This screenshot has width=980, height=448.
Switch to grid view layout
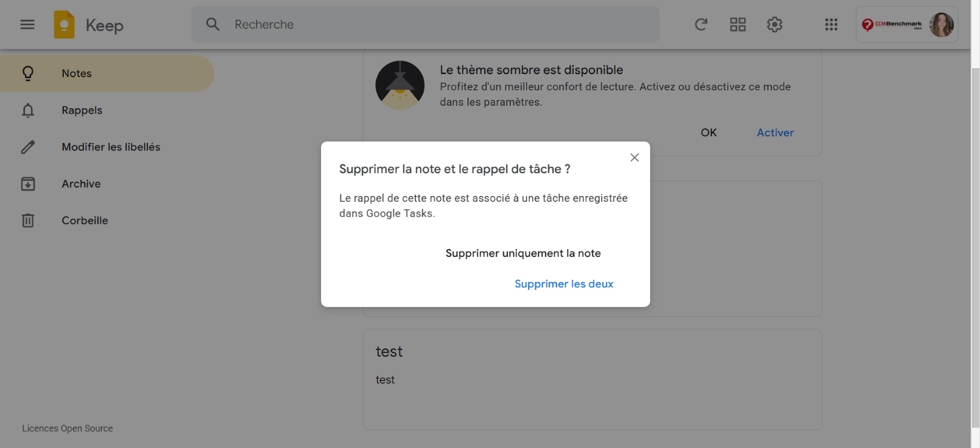[738, 24]
